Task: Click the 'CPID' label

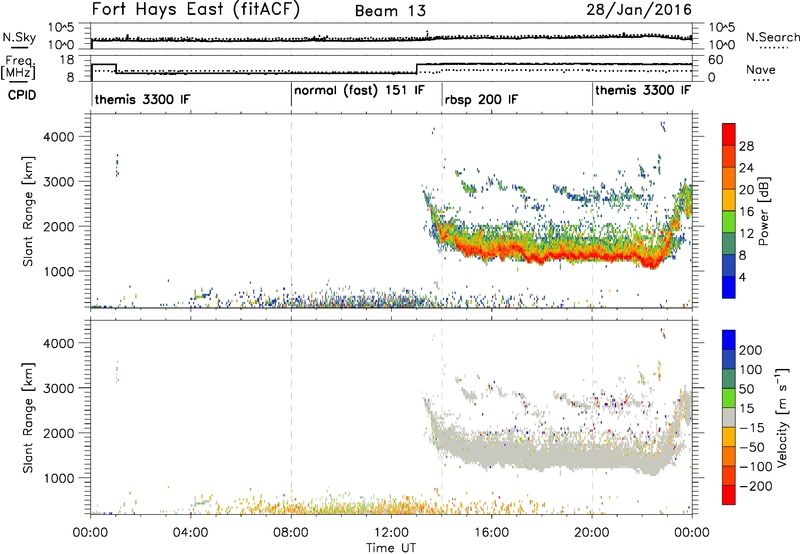Action: pyautogui.click(x=22, y=95)
